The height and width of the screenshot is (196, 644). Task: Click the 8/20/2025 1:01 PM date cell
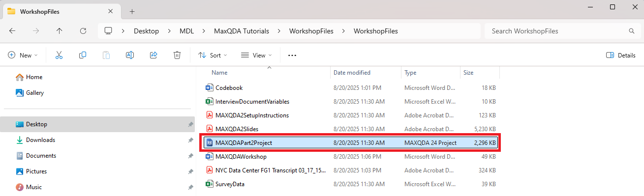pyautogui.click(x=357, y=88)
